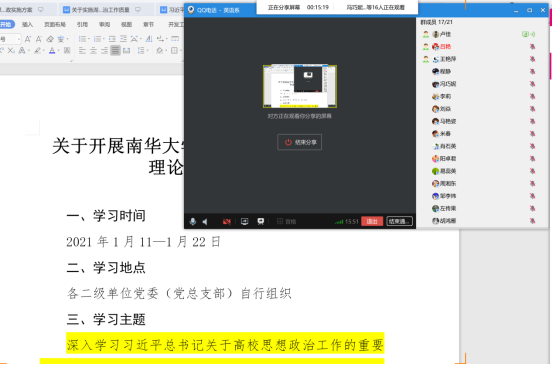The width and height of the screenshot is (553, 365).
Task: Click the clear formatting eraser icon
Action: (x=50, y=39)
